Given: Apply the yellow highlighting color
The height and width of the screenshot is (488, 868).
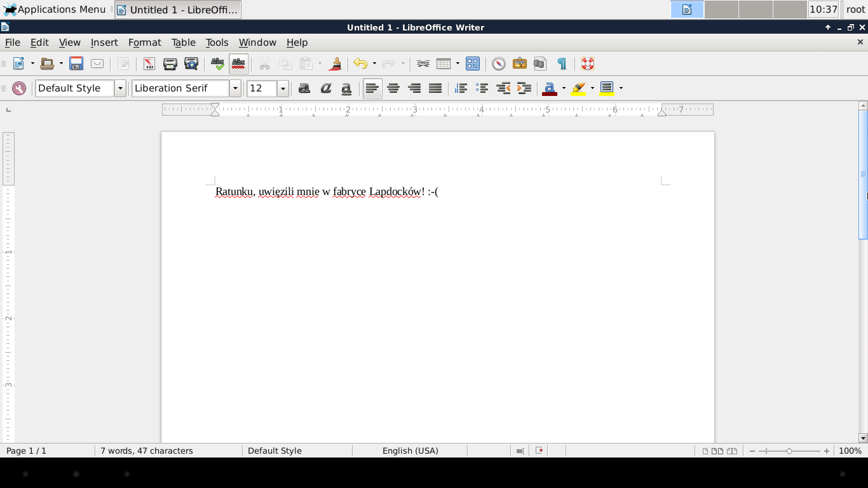Looking at the screenshot, I should click(x=578, y=88).
